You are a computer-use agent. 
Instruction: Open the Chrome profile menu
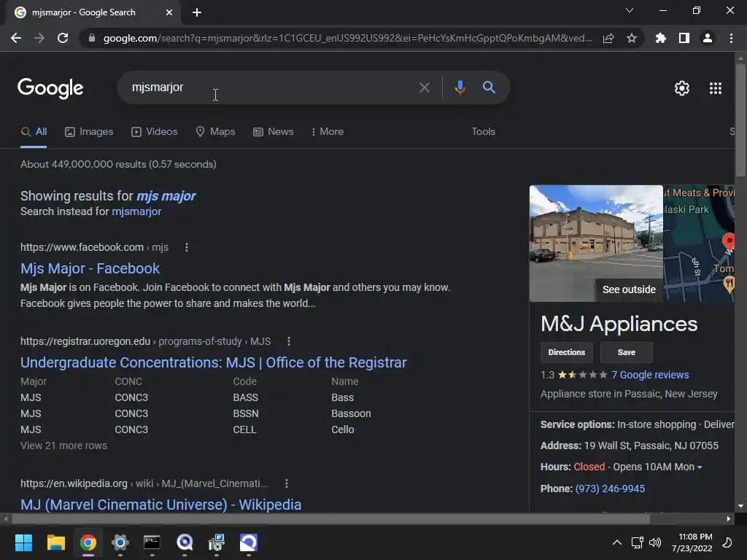[708, 38]
